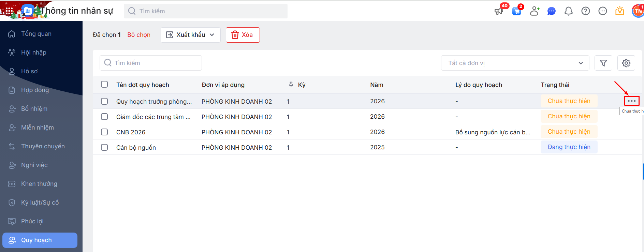Click the table Tìm kiếm search field
Image resolution: width=644 pixels, height=252 pixels.
tap(151, 63)
